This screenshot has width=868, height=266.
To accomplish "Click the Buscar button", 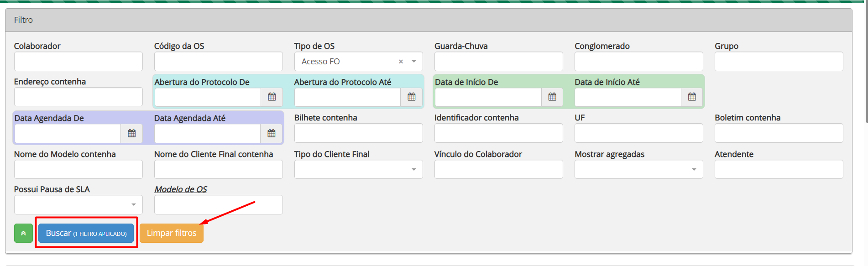I will click(86, 233).
